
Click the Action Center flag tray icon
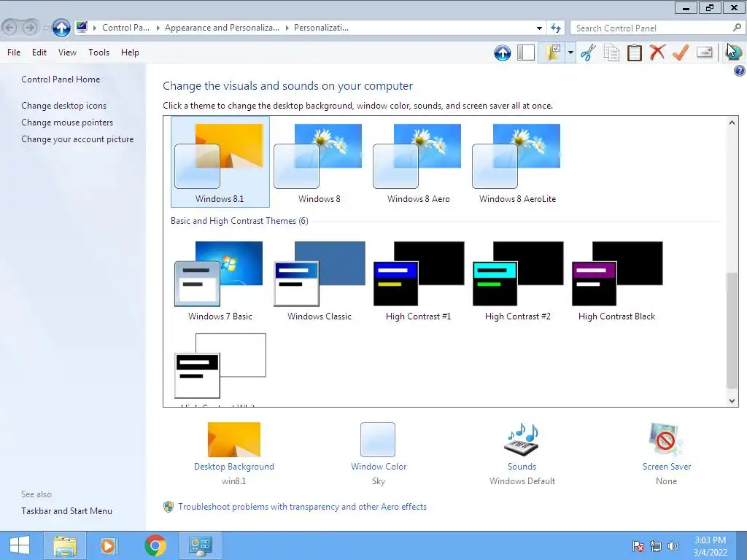point(638,546)
